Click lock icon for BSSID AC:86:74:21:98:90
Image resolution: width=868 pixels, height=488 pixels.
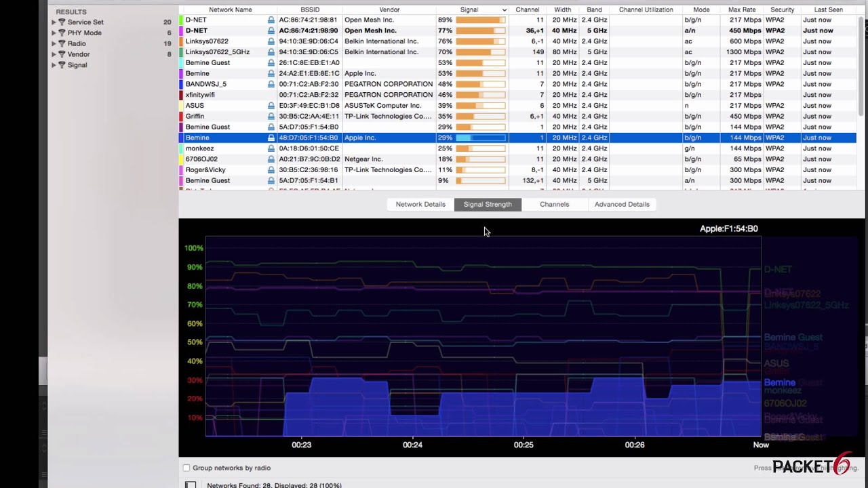[x=271, y=30]
